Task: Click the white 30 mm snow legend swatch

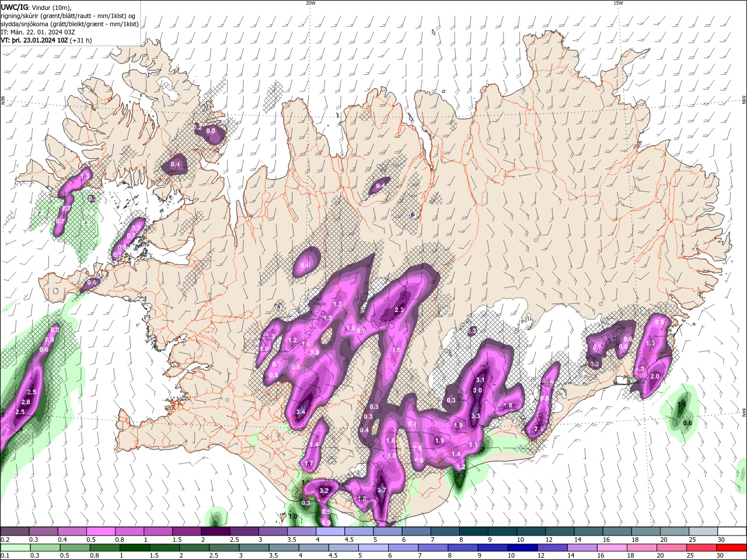Action: point(732,531)
